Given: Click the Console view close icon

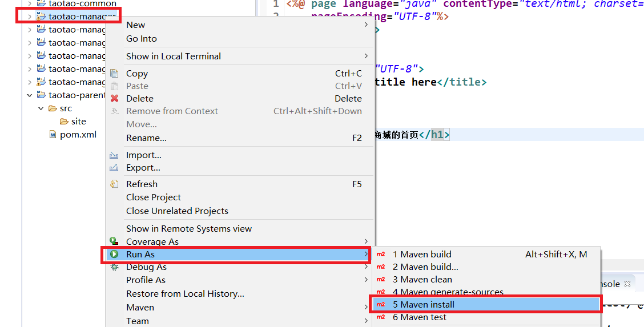Looking at the screenshot, I should (627, 284).
